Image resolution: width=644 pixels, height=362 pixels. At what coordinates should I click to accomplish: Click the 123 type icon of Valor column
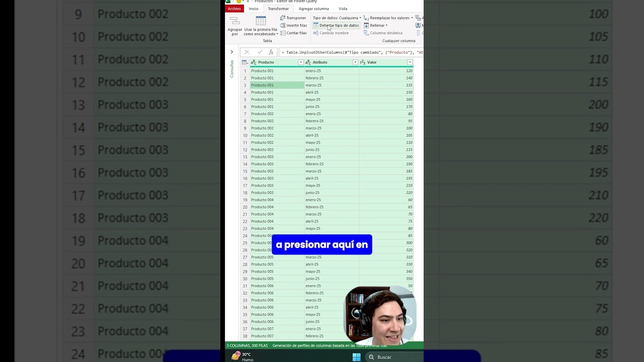(x=363, y=62)
